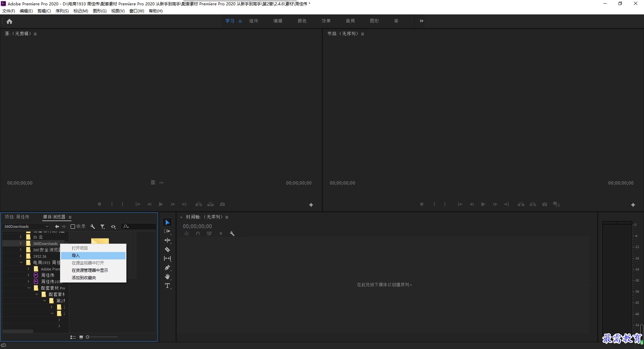Open the 序列(S) menu
644x349 pixels.
pos(62,11)
